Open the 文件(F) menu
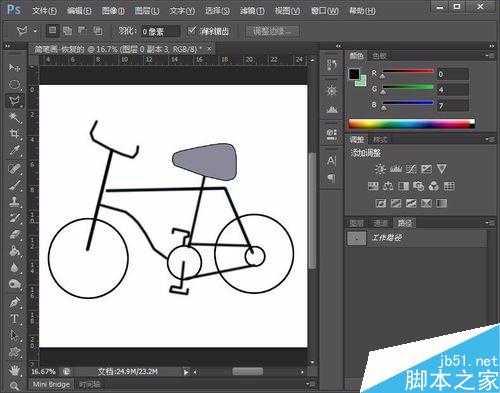 [44, 11]
